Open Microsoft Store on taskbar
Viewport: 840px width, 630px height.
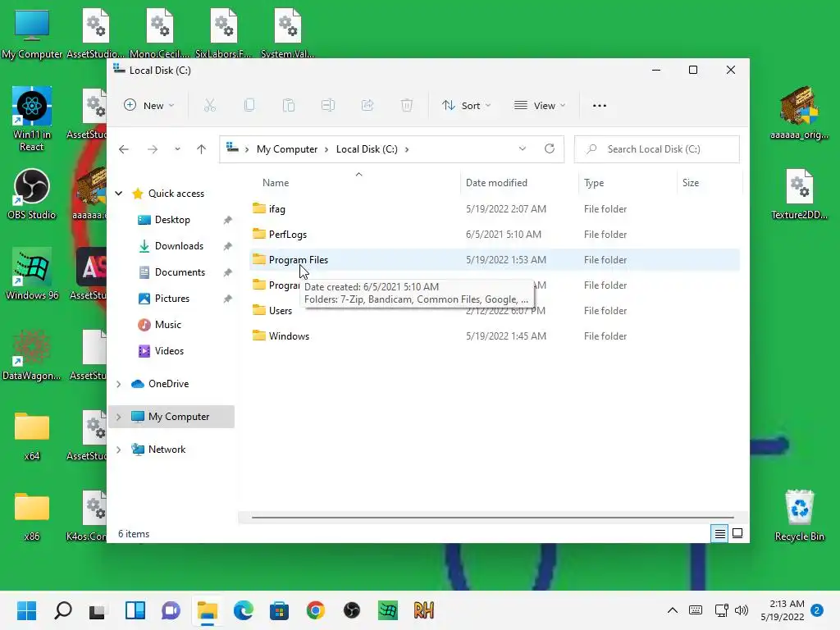[x=279, y=610]
